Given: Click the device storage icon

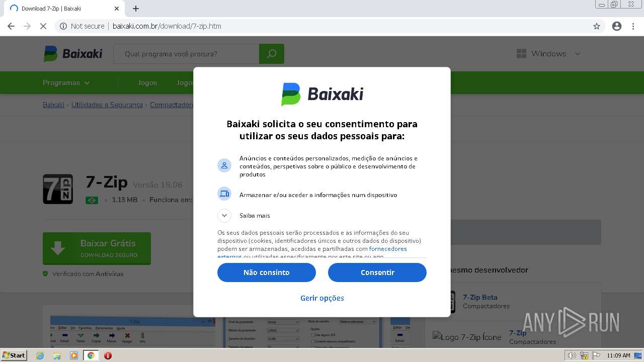Looking at the screenshot, I should (x=224, y=194).
